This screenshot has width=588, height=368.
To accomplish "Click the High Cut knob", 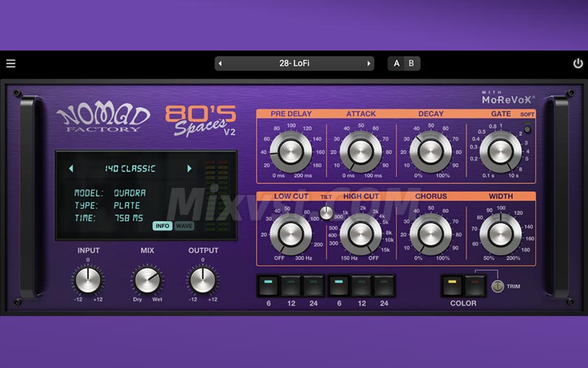I will pyautogui.click(x=360, y=234).
